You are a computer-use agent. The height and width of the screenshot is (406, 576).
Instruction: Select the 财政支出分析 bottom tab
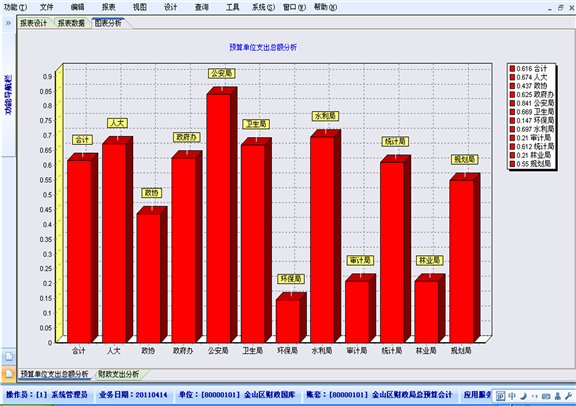118,374
